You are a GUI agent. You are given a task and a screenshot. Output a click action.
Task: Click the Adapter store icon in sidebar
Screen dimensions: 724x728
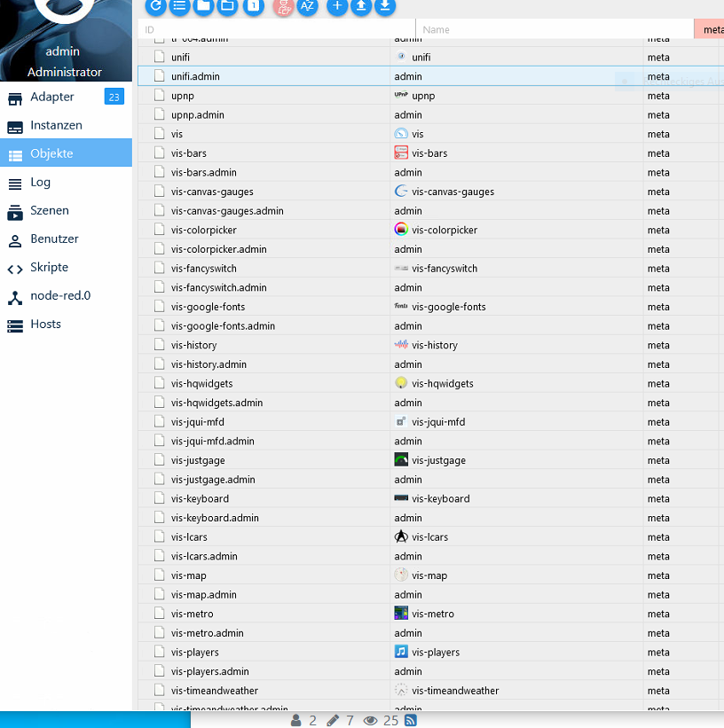(x=15, y=98)
